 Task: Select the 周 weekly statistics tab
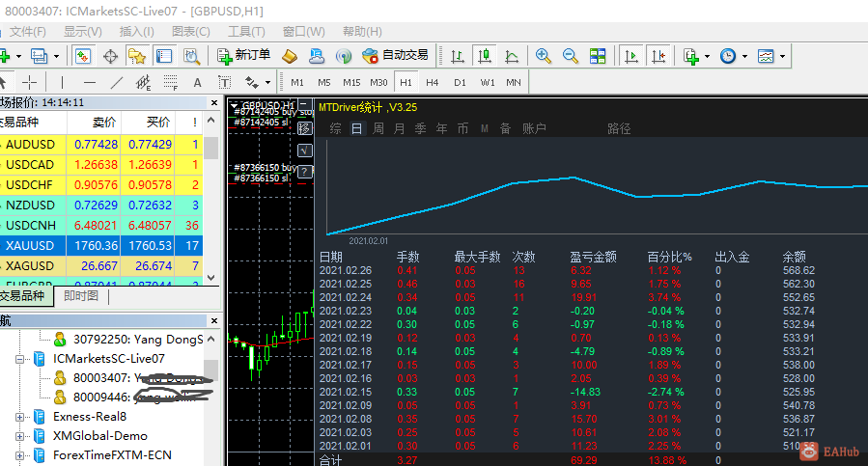[378, 128]
